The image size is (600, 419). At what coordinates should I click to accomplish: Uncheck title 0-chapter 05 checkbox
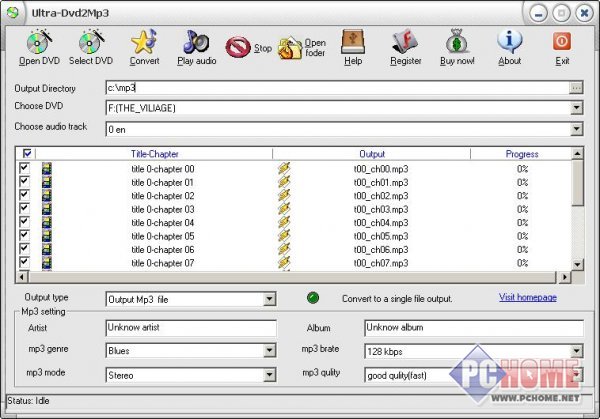[24, 234]
